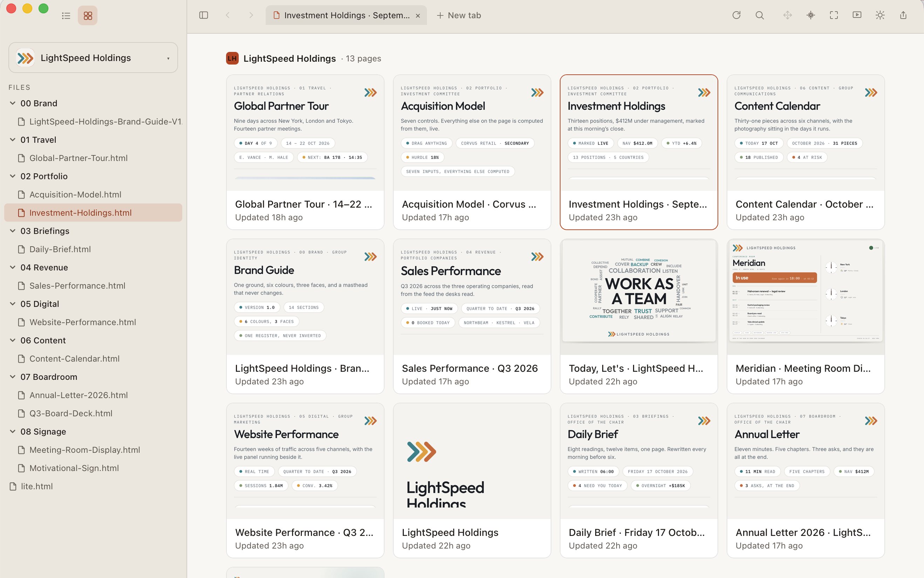
Task: Switch to list view icon
Action: pyautogui.click(x=66, y=16)
